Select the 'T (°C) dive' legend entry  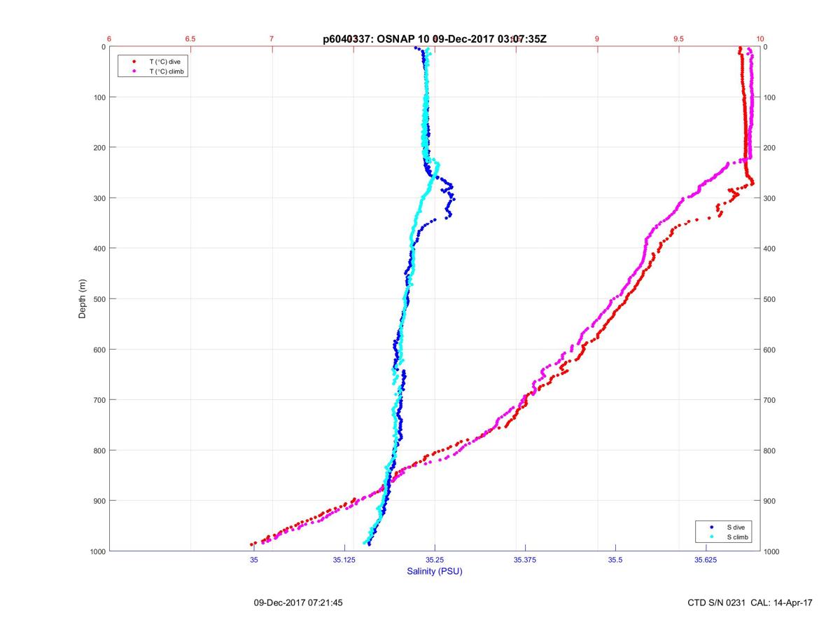click(x=165, y=62)
